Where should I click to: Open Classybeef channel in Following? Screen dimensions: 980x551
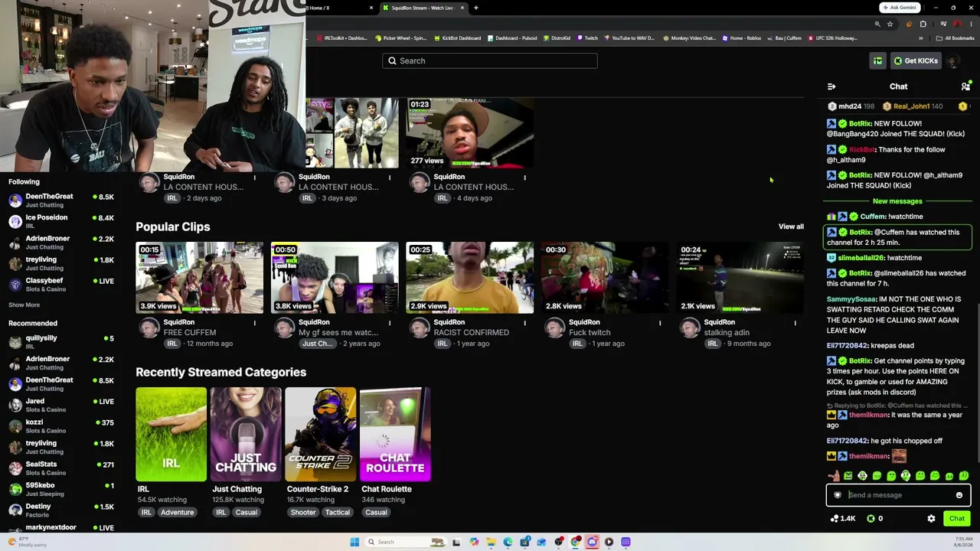click(61, 285)
